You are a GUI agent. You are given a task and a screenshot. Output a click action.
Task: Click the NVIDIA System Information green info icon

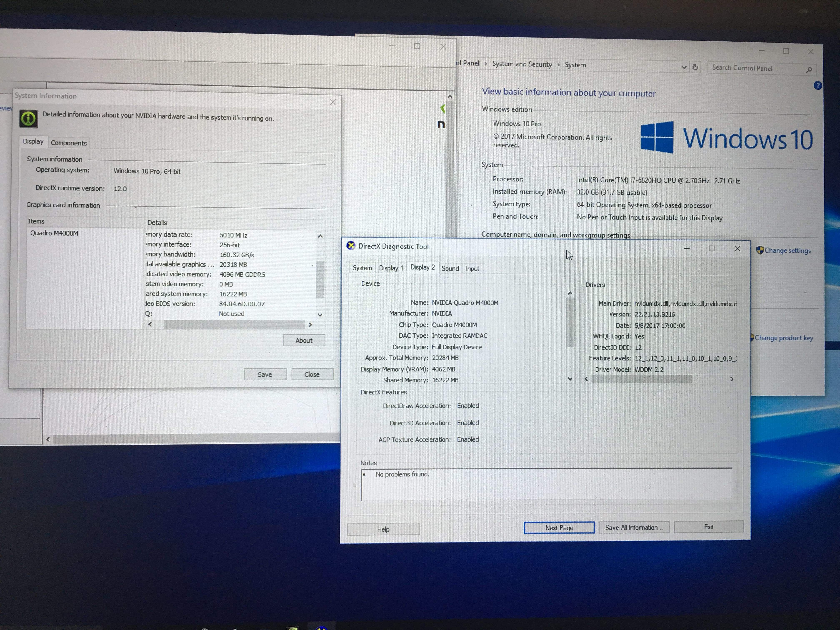29,119
